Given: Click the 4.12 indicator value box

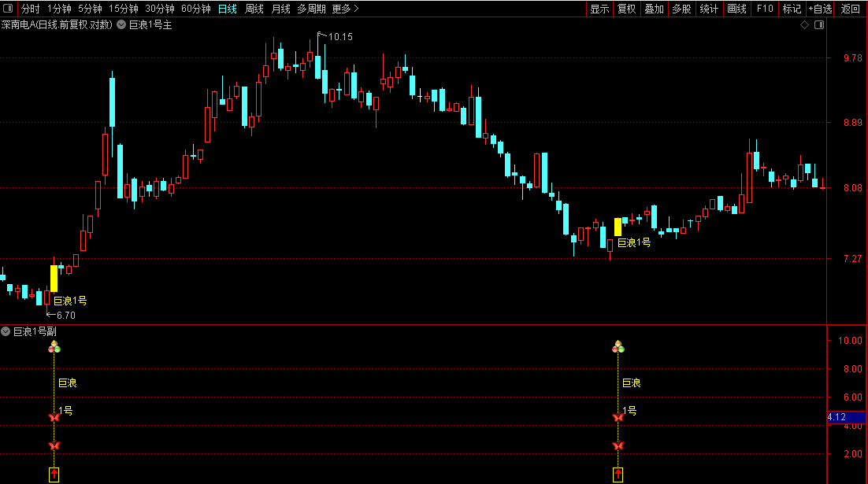Looking at the screenshot, I should coord(846,417).
